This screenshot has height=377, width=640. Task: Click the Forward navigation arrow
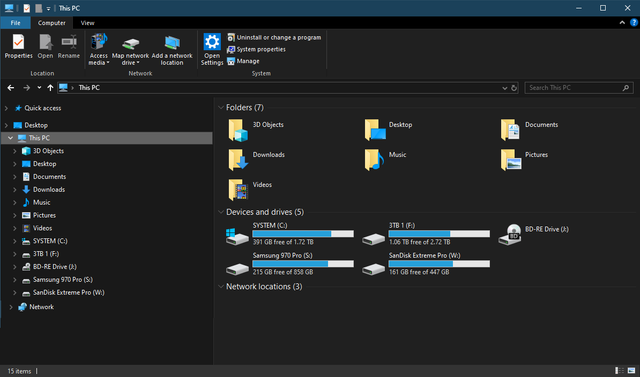pos(27,88)
